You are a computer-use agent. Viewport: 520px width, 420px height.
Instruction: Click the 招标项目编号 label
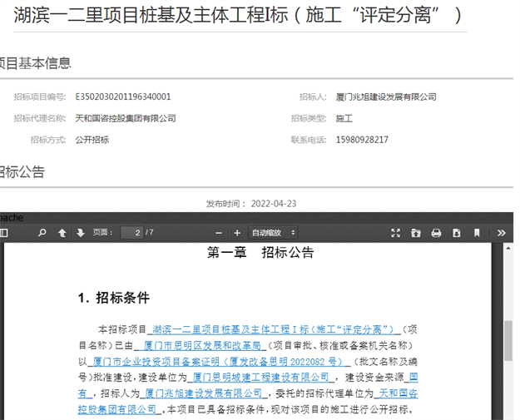coord(40,96)
